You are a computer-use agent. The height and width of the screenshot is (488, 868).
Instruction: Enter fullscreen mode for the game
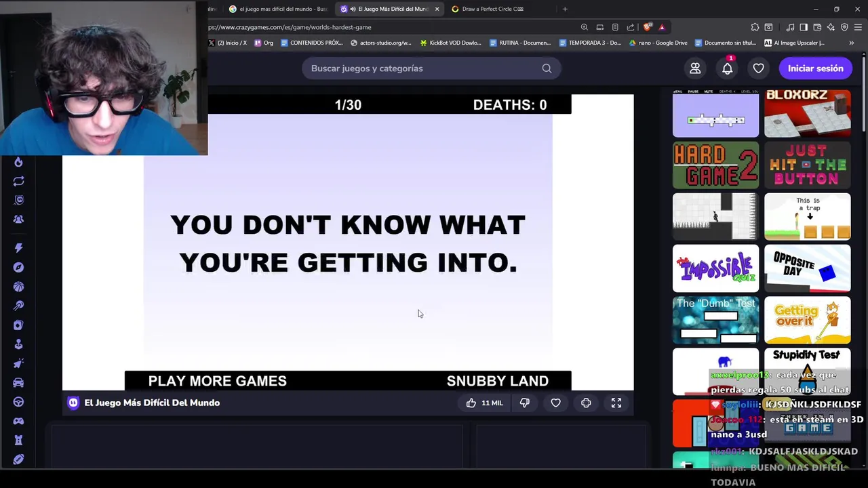tap(616, 403)
